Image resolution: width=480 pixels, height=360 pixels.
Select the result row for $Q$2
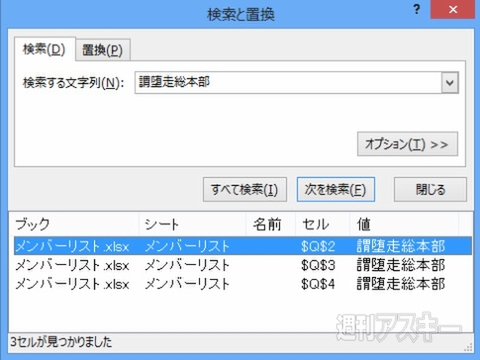(x=243, y=246)
